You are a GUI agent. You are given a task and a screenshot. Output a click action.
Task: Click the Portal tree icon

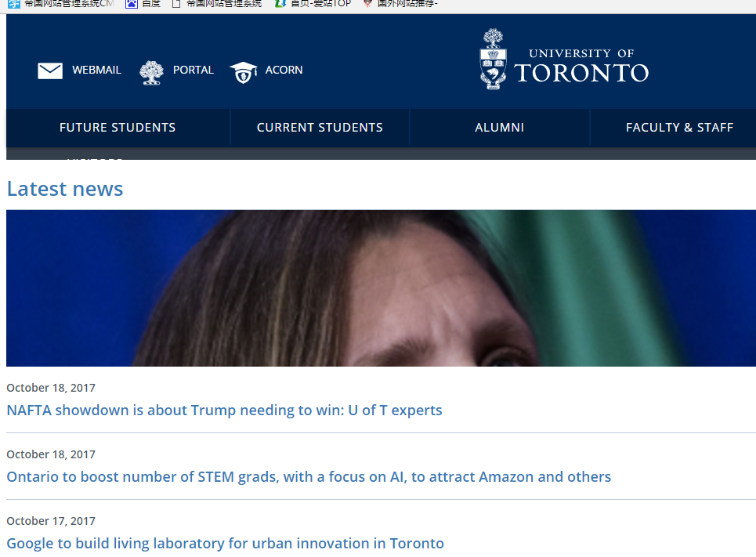[150, 72]
